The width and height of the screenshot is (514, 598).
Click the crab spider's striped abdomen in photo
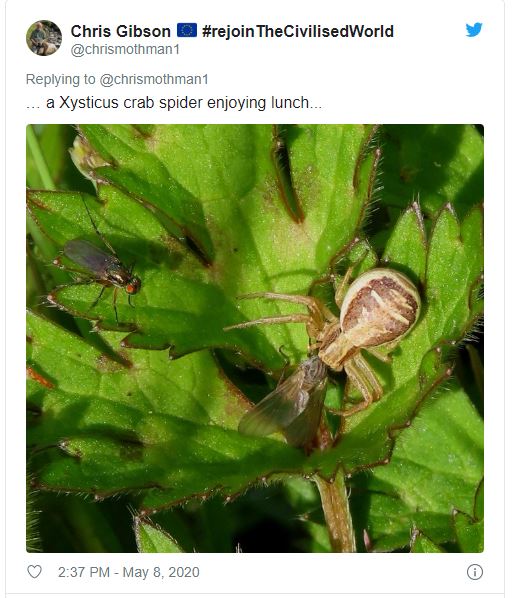(x=380, y=307)
